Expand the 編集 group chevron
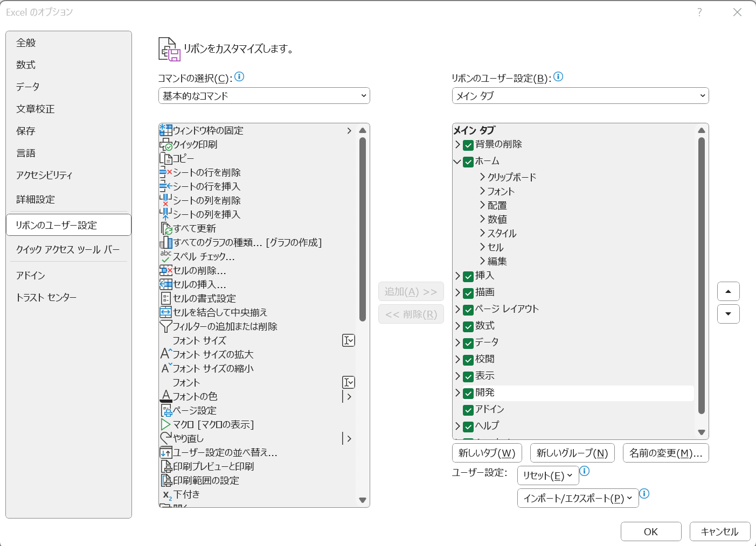 tap(482, 261)
